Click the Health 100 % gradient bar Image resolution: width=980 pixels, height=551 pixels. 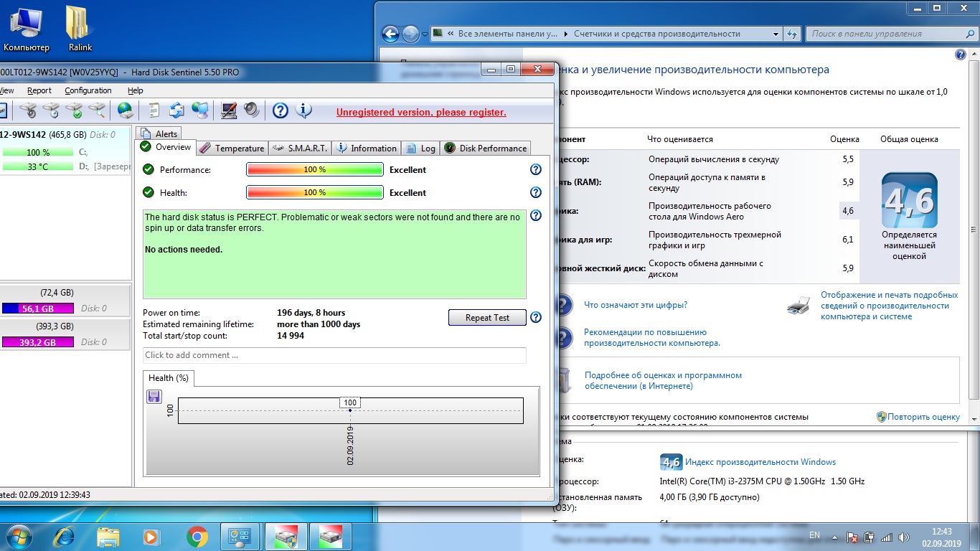pyautogui.click(x=314, y=193)
